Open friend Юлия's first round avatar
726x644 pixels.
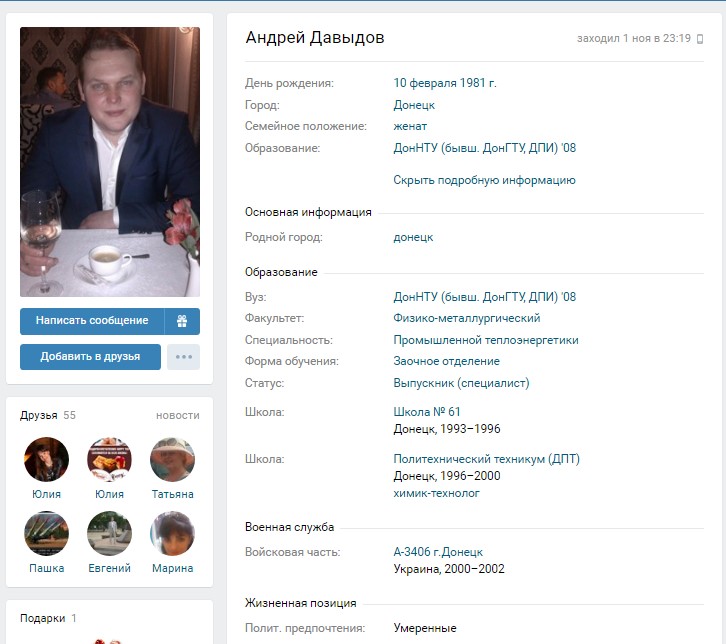coord(46,459)
